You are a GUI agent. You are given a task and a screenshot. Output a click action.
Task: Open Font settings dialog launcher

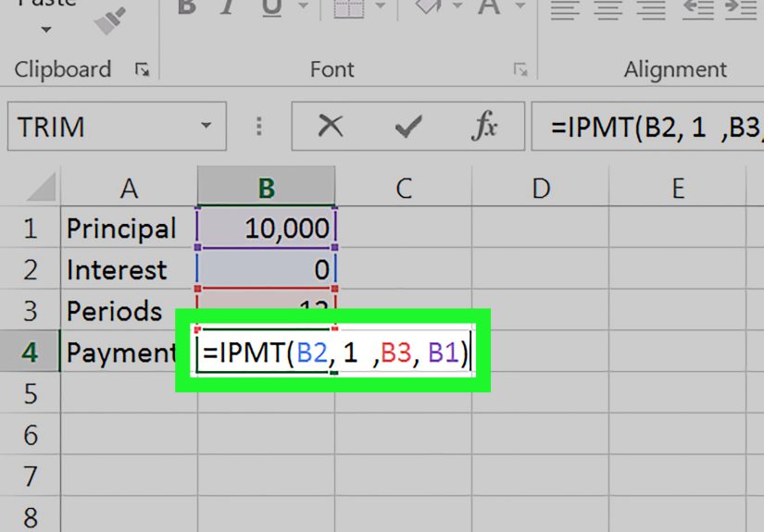(520, 69)
